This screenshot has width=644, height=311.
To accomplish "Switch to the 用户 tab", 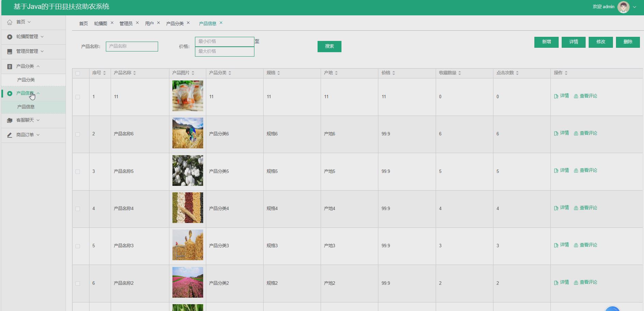I will [x=149, y=23].
